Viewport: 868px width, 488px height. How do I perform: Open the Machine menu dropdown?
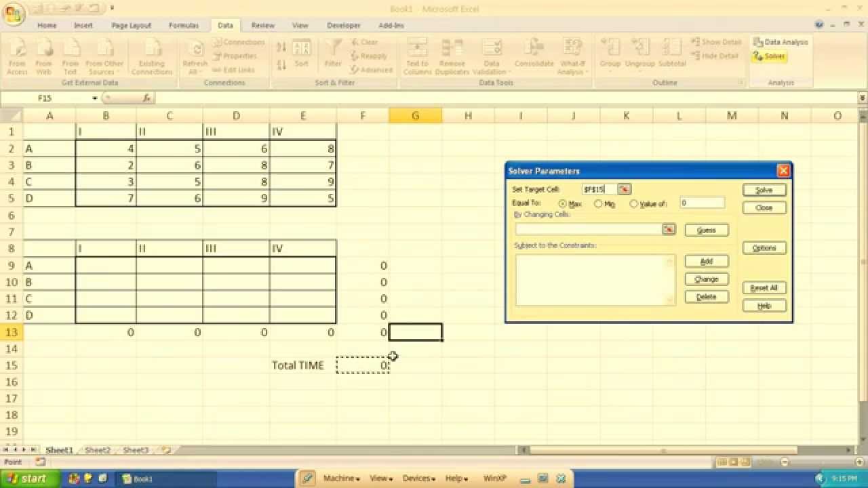[341, 479]
